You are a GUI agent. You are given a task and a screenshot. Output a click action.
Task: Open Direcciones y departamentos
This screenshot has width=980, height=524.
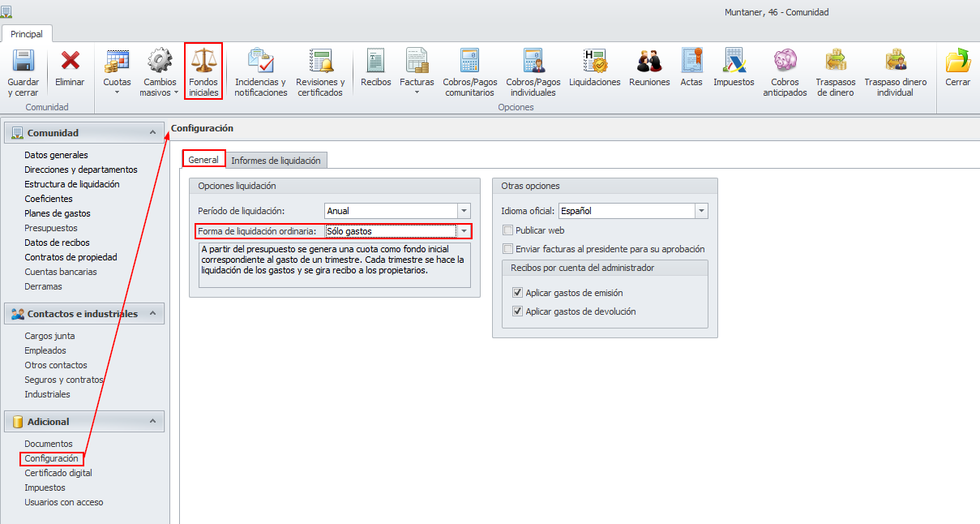tap(81, 170)
